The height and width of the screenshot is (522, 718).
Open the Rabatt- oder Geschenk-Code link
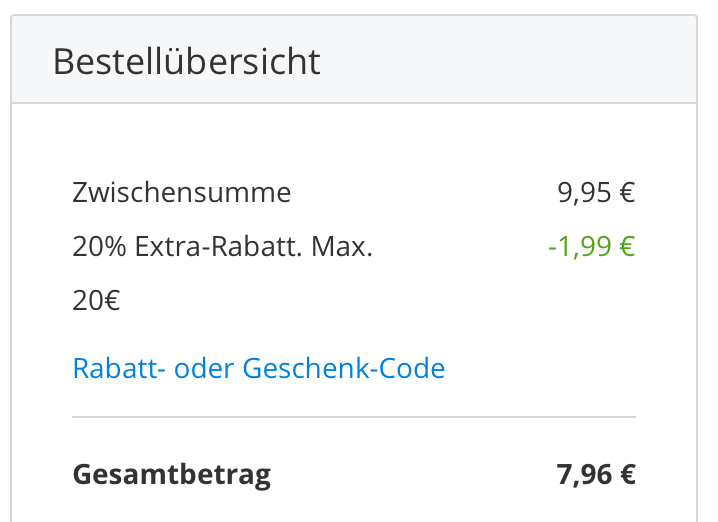click(258, 368)
